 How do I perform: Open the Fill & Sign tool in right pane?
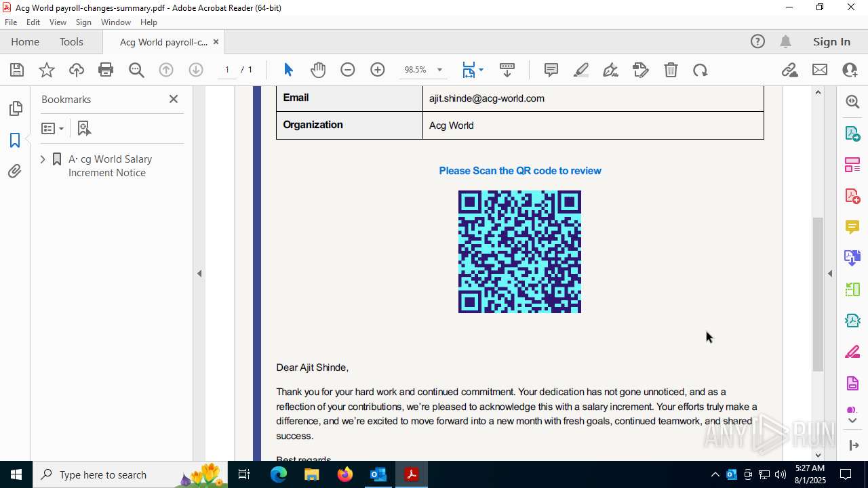852,352
